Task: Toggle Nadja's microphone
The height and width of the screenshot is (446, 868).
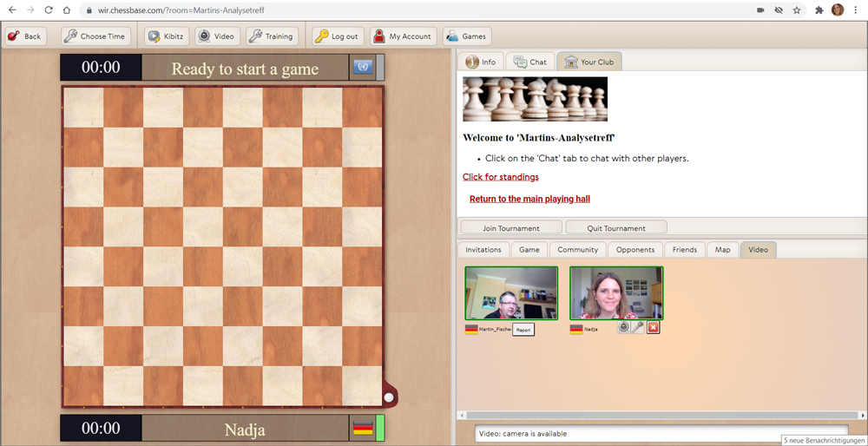Action: click(638, 327)
